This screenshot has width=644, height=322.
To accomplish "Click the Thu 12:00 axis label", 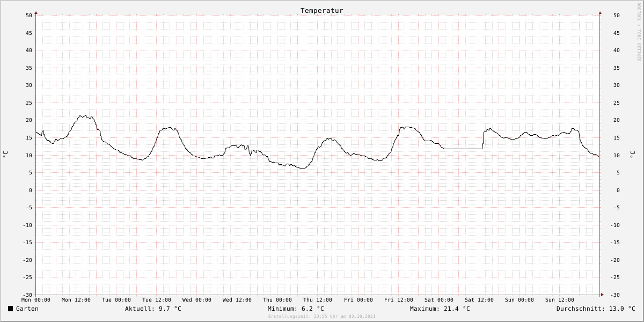I will [318, 300].
